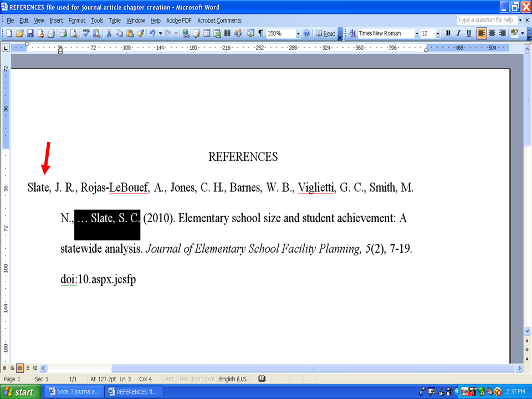Click the E-mail toolbar icon

coord(51,33)
